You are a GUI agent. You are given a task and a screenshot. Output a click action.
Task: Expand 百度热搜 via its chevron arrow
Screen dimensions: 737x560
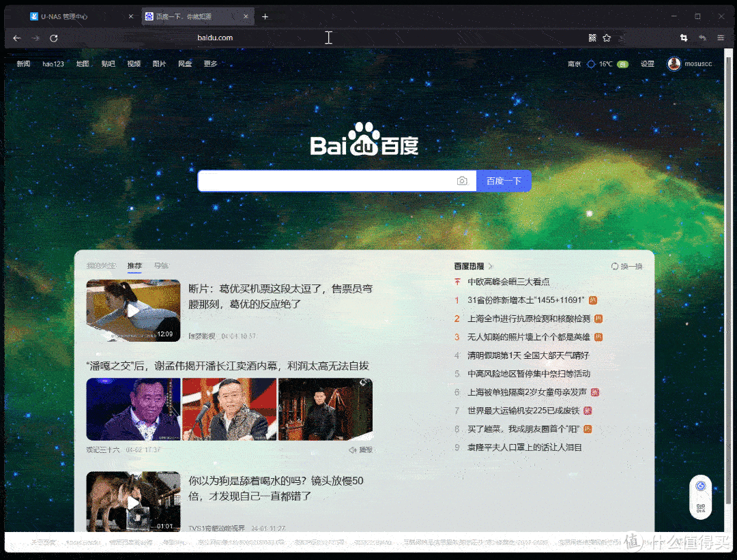point(491,266)
